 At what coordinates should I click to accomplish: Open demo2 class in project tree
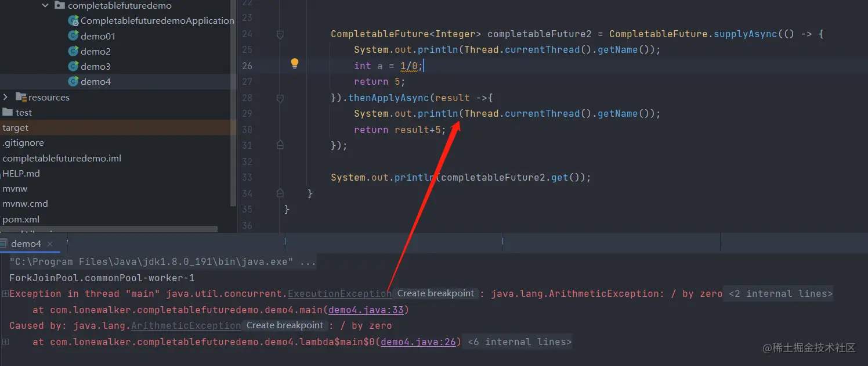(x=96, y=51)
